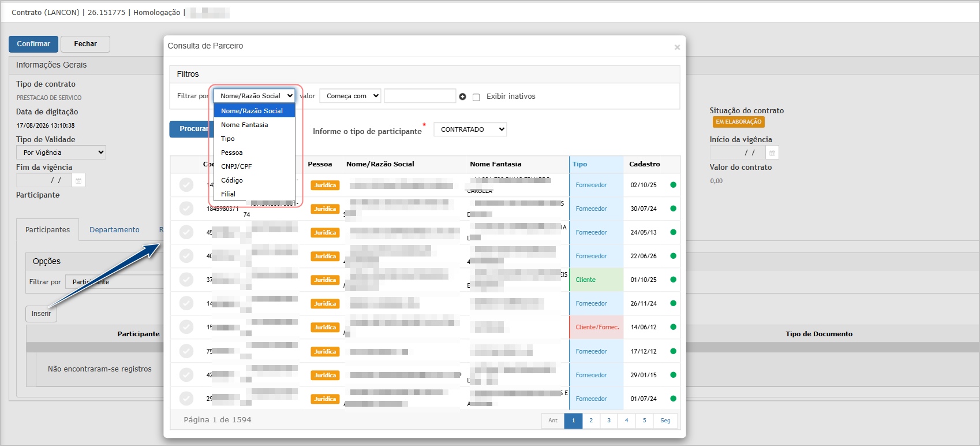Screen dimensions: 980x446
Task: Select the Cliente/Fornec. row dated 14/06/12
Action: coord(186,327)
